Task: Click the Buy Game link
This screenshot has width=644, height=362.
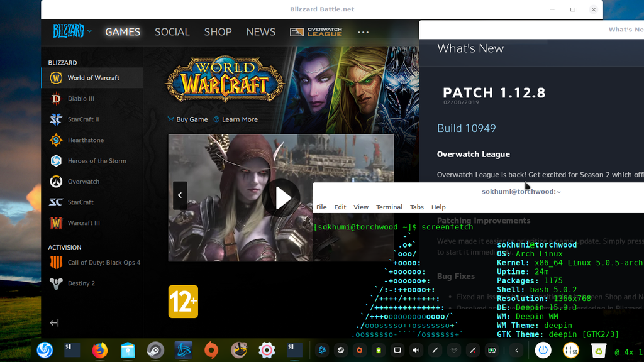Action: click(187, 119)
